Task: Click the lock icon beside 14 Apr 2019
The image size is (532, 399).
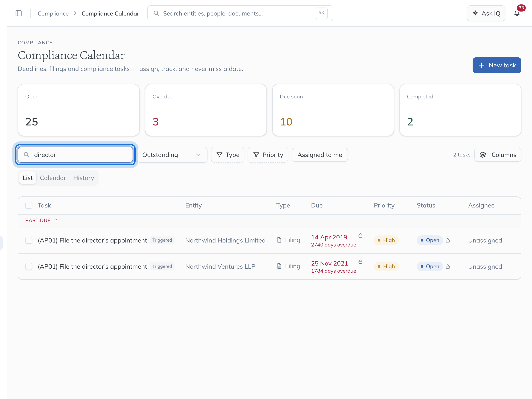Action: coord(360,236)
